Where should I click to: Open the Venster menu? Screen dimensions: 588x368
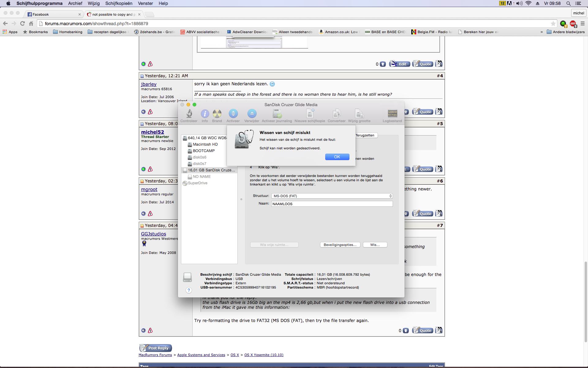(x=145, y=3)
